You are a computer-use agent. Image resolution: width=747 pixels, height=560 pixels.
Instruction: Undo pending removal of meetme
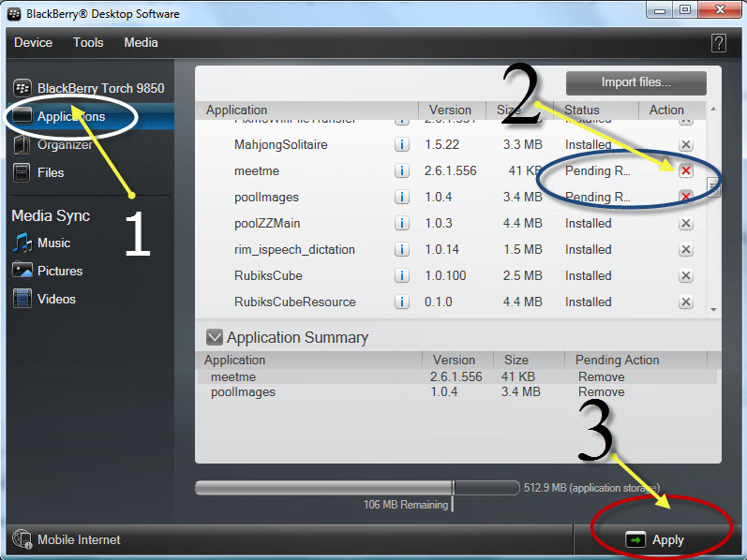(x=685, y=170)
